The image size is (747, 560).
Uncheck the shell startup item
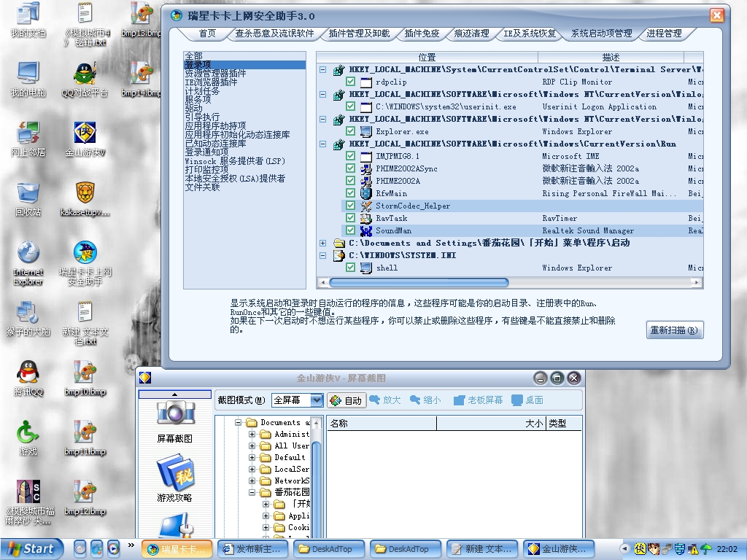click(350, 267)
